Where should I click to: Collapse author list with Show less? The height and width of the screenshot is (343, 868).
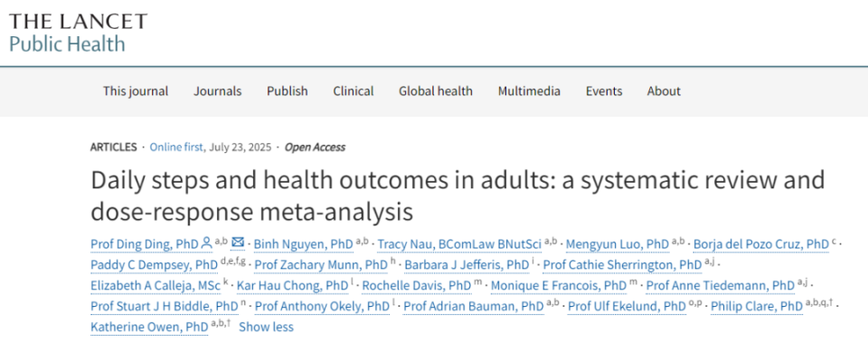[266, 327]
